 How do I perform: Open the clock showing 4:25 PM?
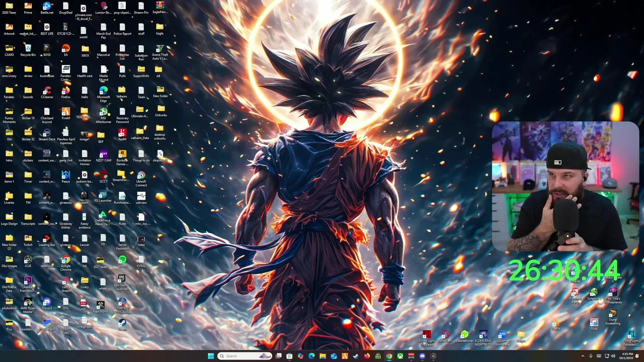tap(627, 356)
